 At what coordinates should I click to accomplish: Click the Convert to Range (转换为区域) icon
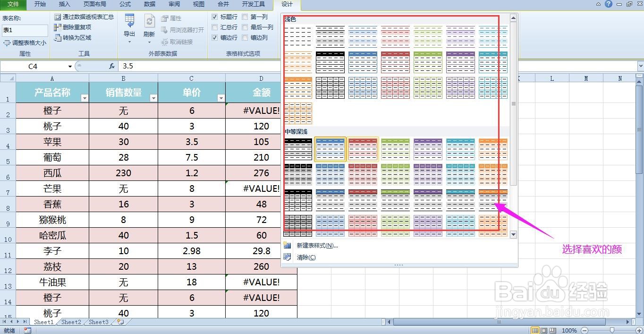click(58, 38)
